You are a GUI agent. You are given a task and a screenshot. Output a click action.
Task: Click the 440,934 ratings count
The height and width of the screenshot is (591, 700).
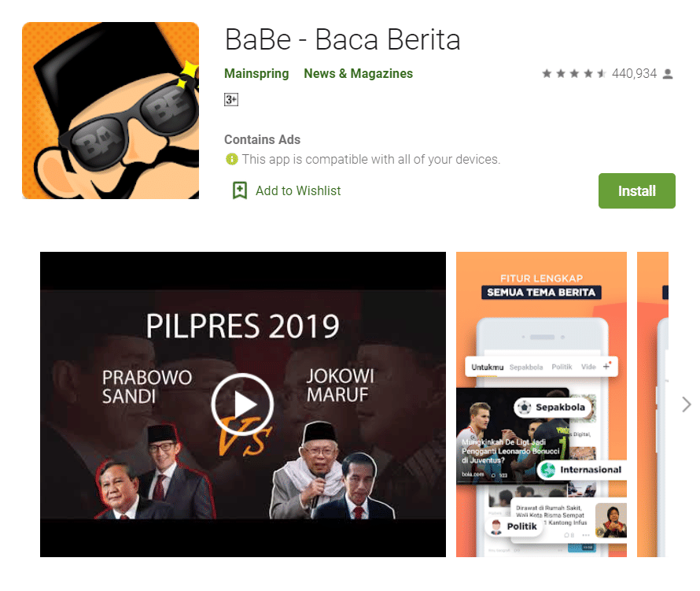[x=634, y=73]
